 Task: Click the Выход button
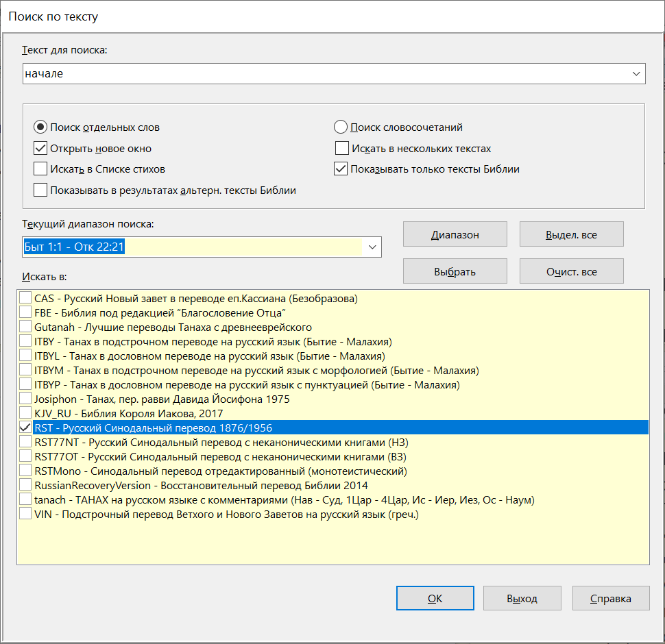coord(522,598)
